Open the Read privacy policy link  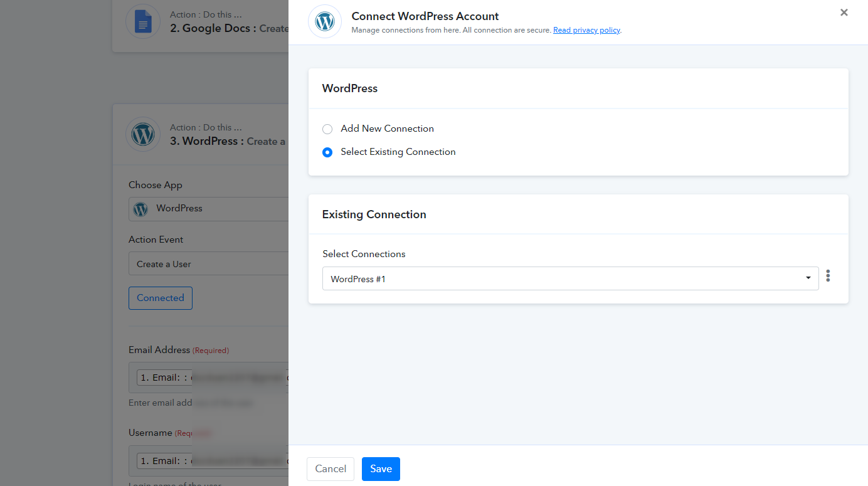pos(586,30)
